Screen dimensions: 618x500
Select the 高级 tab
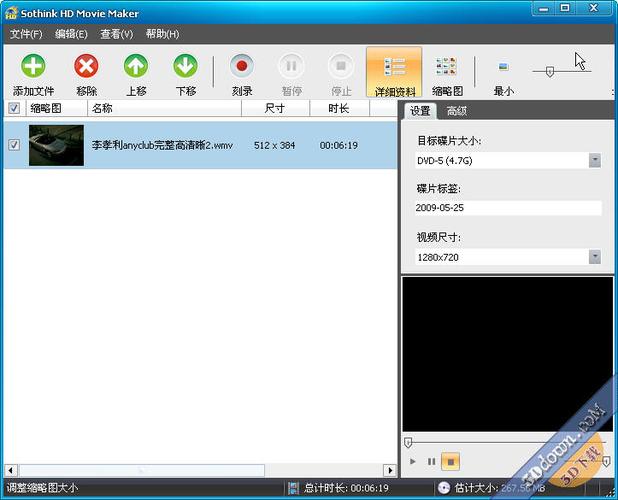coord(457,112)
